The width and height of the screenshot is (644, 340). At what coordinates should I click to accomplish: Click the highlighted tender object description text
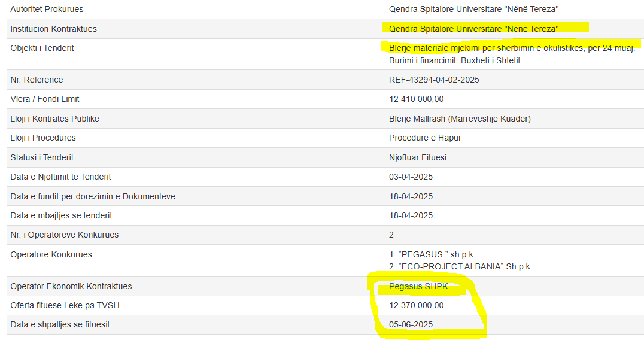512,48
